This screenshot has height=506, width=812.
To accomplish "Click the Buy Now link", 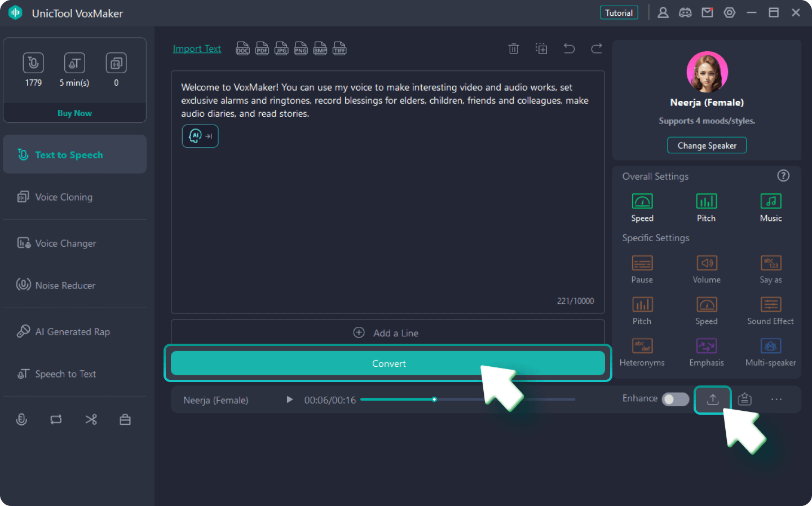I will coord(74,113).
